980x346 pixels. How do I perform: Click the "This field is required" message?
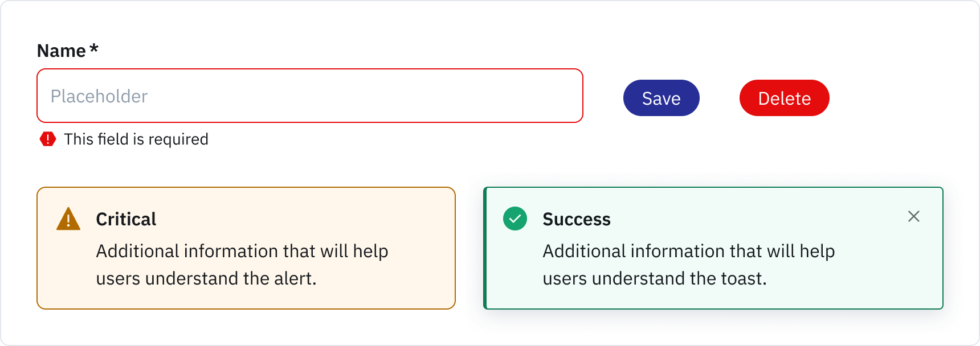(x=136, y=139)
